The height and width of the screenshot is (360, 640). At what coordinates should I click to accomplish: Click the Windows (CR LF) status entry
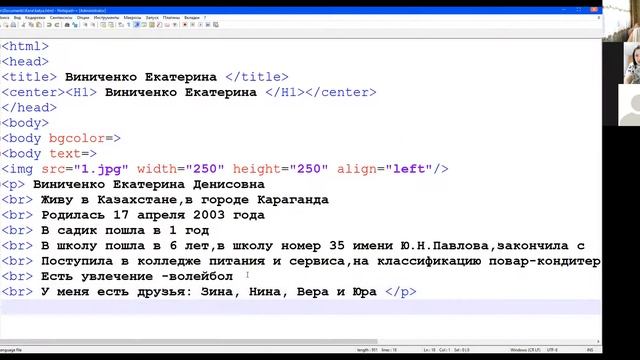[x=525, y=350]
